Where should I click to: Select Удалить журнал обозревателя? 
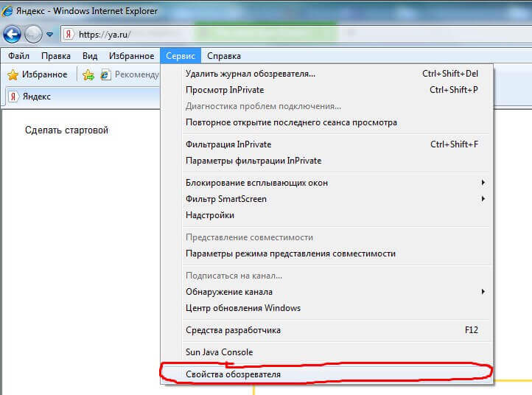(x=251, y=74)
